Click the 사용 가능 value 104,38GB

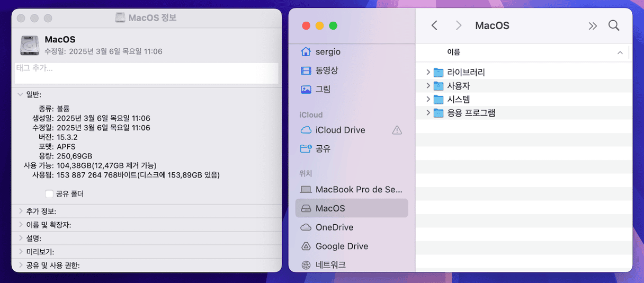[x=106, y=165]
